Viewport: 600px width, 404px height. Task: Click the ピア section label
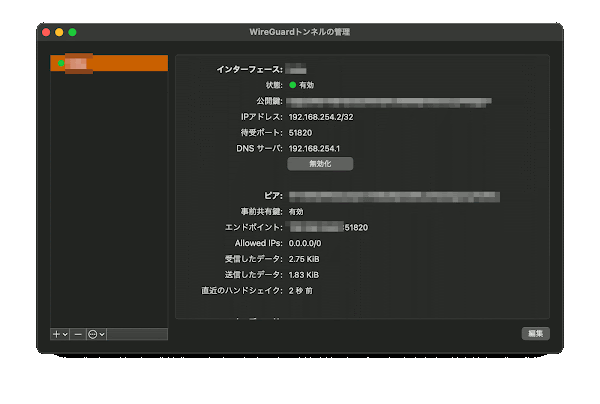pos(273,196)
